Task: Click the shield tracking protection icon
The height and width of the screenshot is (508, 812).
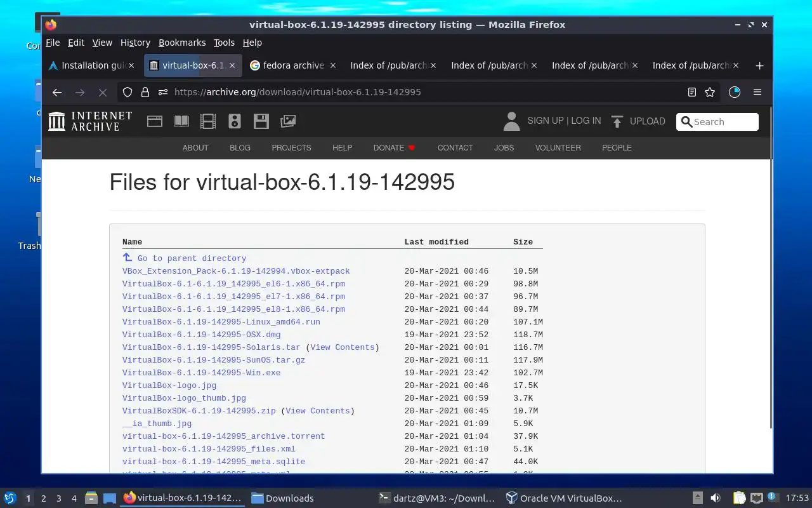Action: 128,92
